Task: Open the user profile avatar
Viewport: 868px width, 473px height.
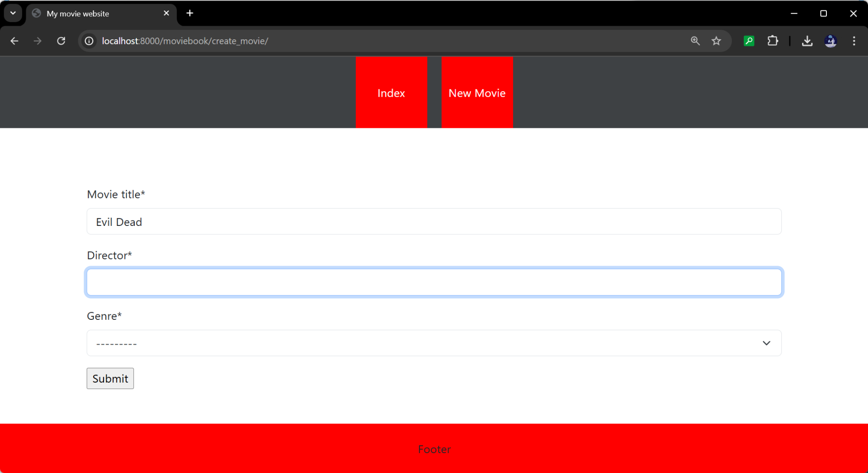Action: tap(831, 41)
